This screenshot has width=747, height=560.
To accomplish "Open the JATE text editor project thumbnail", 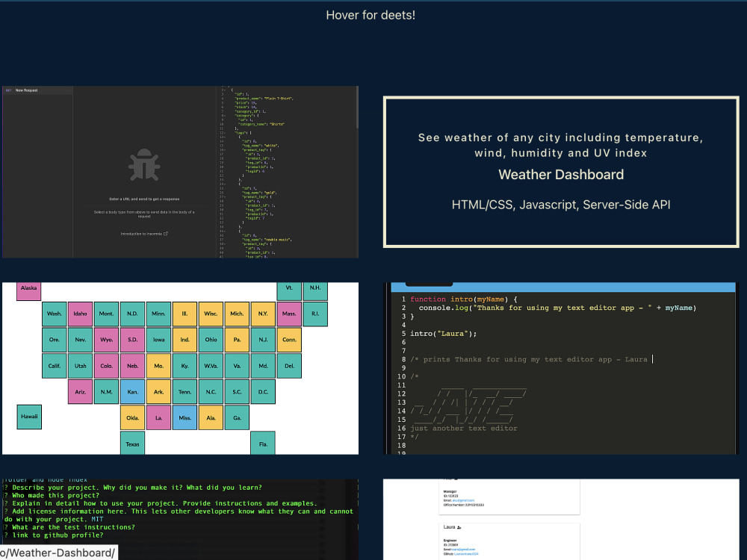I will (x=561, y=368).
